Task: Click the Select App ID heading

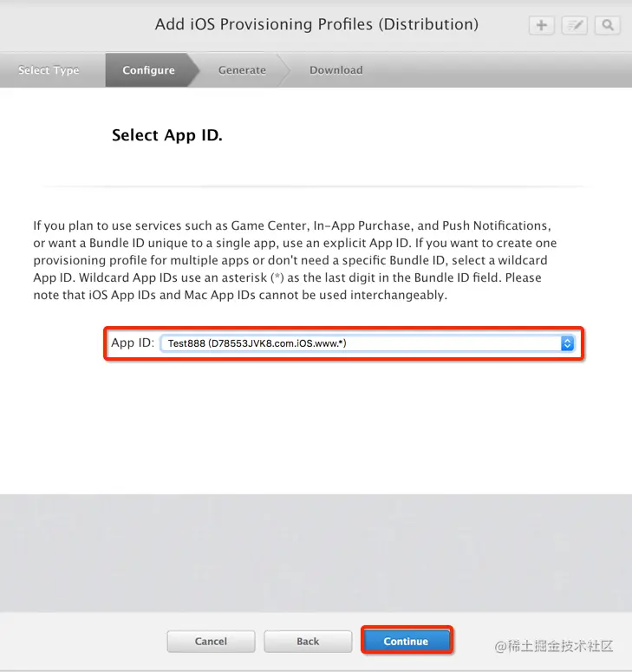Action: point(167,135)
